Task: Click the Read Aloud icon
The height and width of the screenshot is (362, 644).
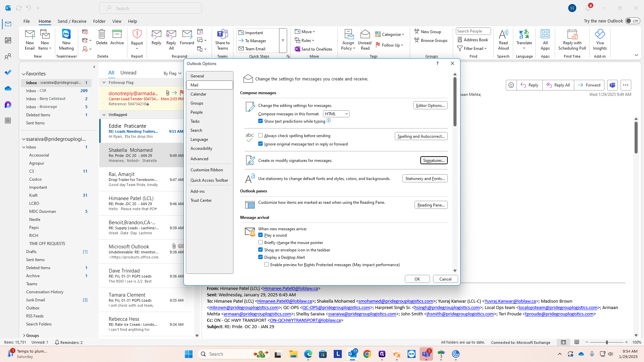Action: click(503, 40)
